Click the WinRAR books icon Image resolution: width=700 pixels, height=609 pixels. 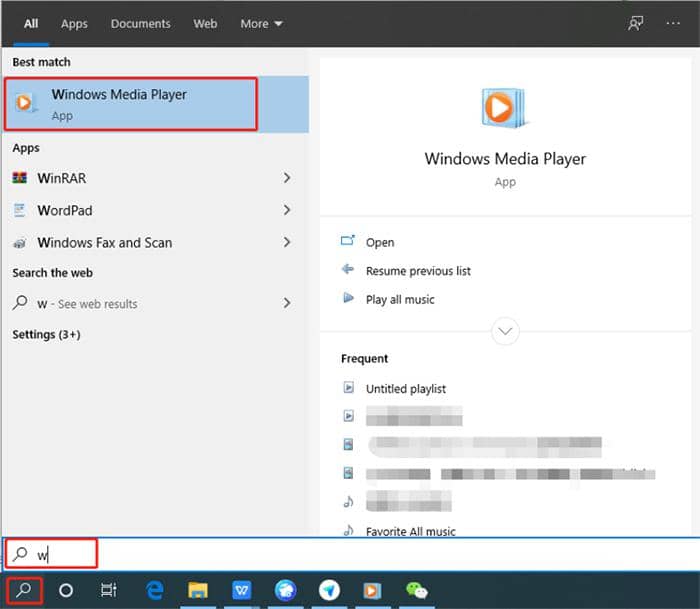coord(20,178)
